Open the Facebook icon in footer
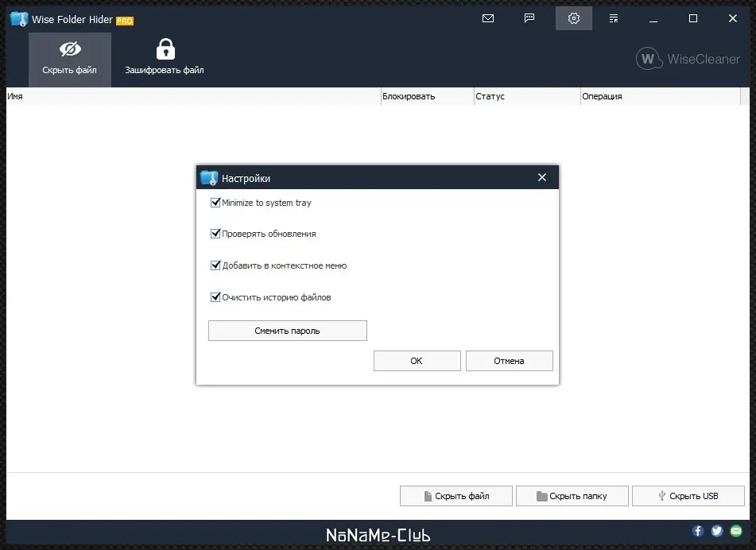This screenshot has width=756, height=550. coord(698,531)
